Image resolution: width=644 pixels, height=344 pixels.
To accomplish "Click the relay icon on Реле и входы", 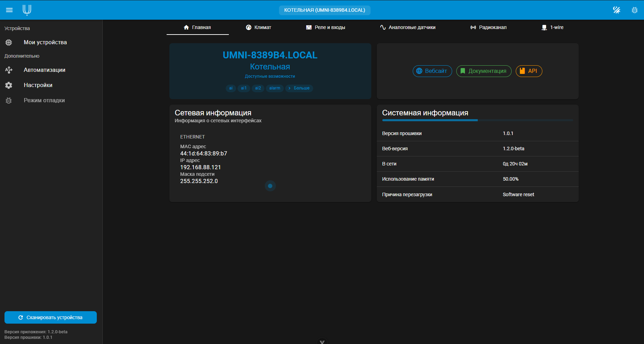I will (x=309, y=27).
